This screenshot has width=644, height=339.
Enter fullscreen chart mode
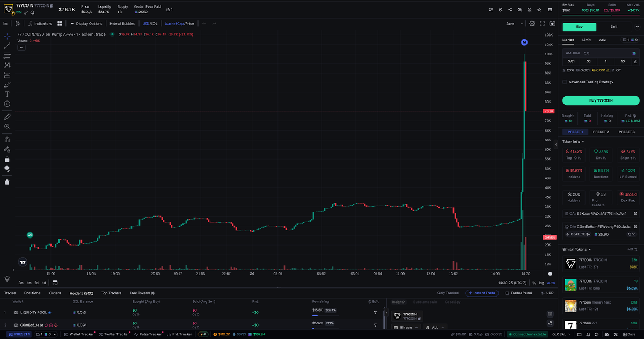coord(543,24)
